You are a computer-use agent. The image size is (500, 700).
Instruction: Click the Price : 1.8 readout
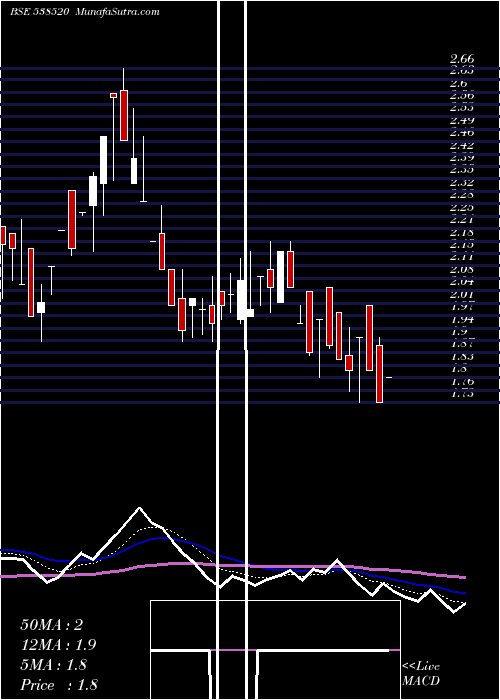(59, 685)
